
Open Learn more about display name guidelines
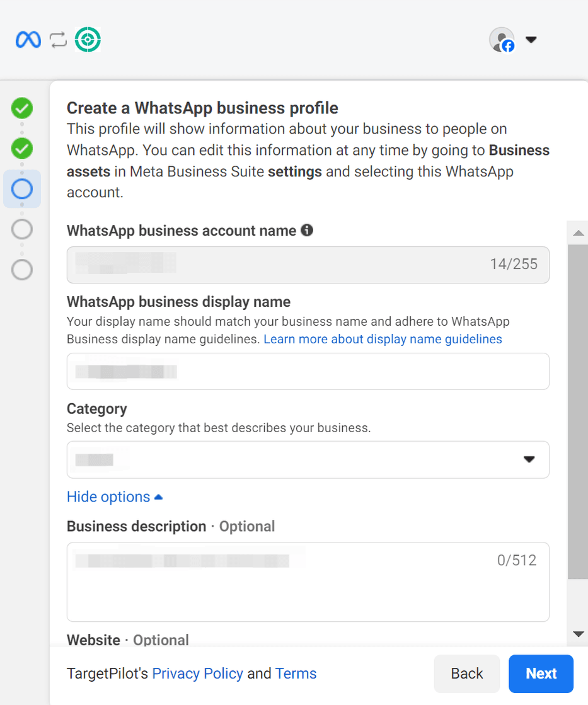(383, 339)
